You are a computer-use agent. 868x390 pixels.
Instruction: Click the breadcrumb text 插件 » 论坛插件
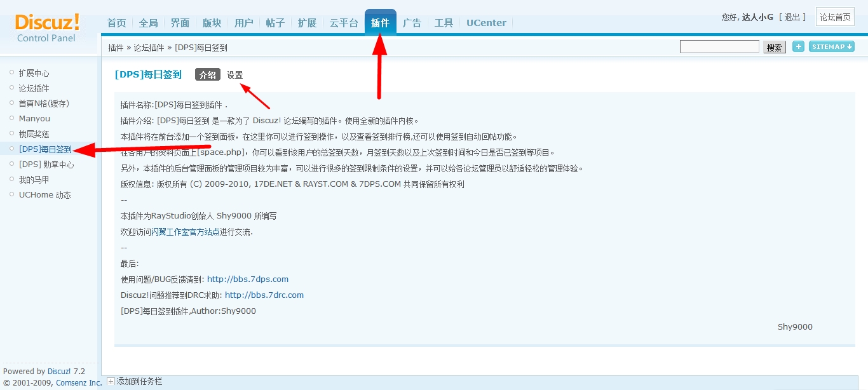136,48
